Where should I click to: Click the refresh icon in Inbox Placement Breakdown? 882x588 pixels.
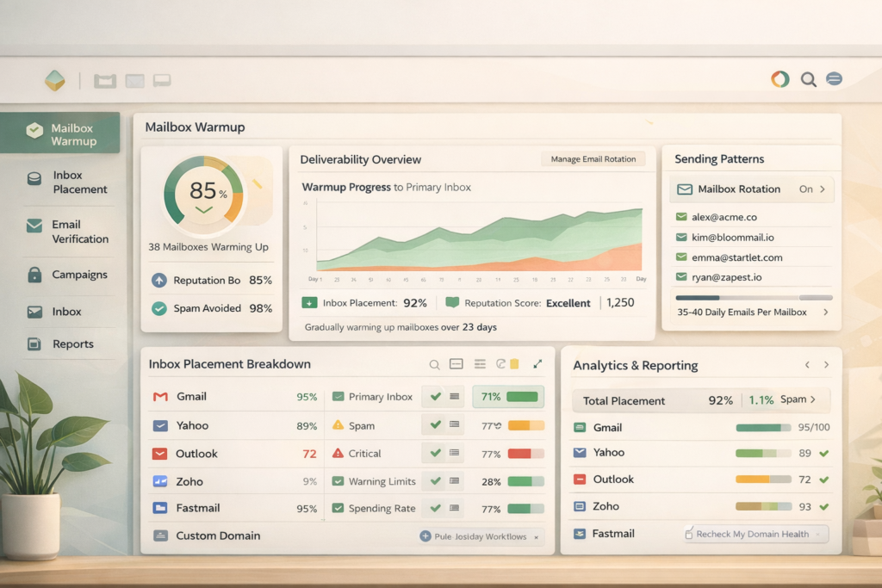502,364
